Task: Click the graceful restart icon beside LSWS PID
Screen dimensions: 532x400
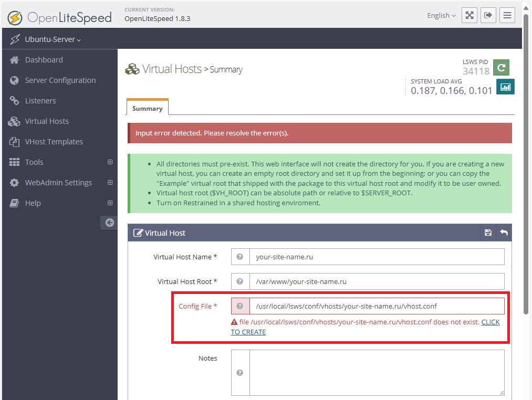Action: (501, 67)
